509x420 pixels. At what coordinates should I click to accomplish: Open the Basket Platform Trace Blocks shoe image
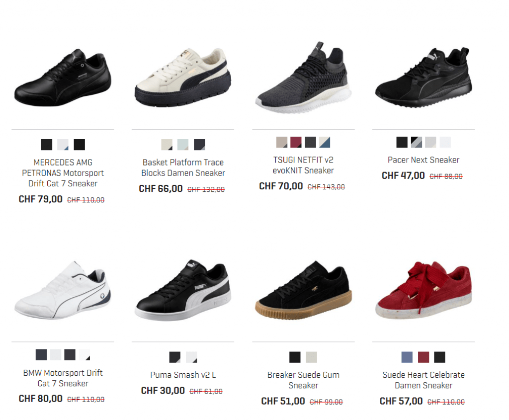click(x=183, y=78)
